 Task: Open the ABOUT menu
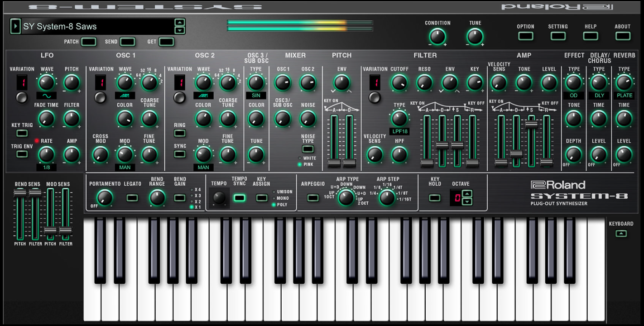(623, 36)
